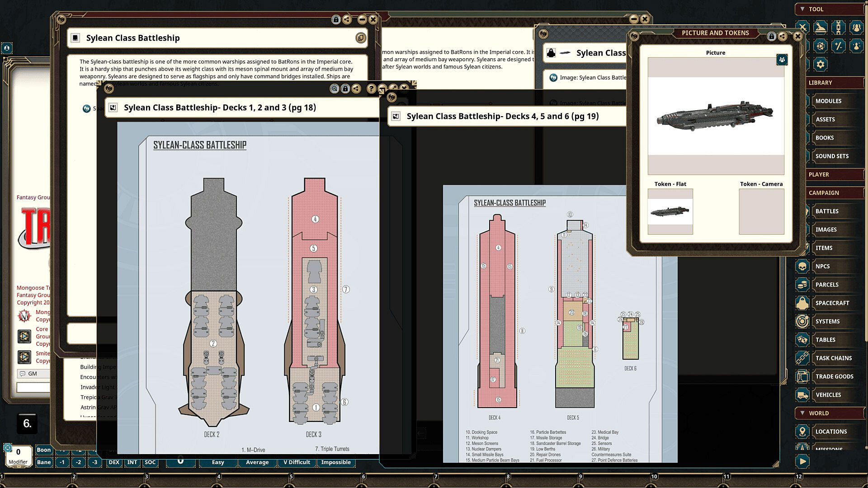868x488 pixels.
Task: Open the Spacecraft sidebar icon
Action: (x=802, y=303)
